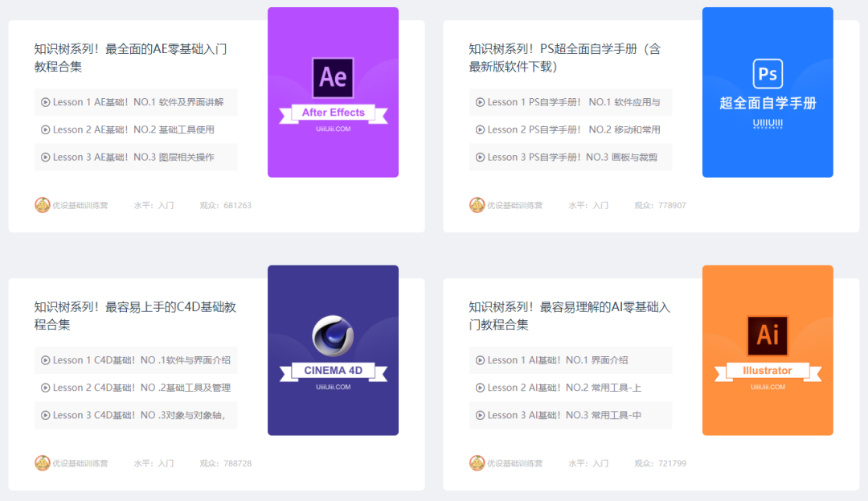
Task: Click 水平: 入门 on the AI card
Action: pyautogui.click(x=588, y=463)
